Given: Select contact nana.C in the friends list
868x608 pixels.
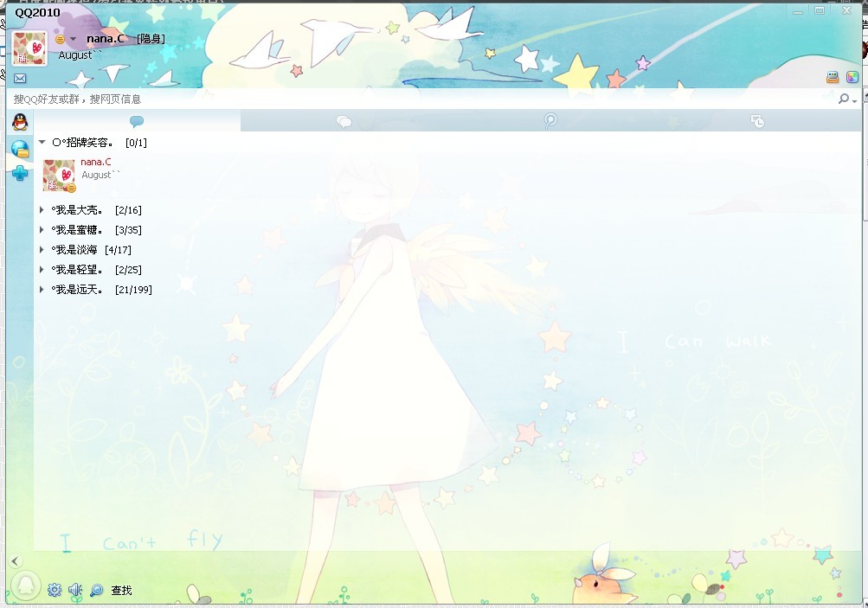Looking at the screenshot, I should click(447, 176).
